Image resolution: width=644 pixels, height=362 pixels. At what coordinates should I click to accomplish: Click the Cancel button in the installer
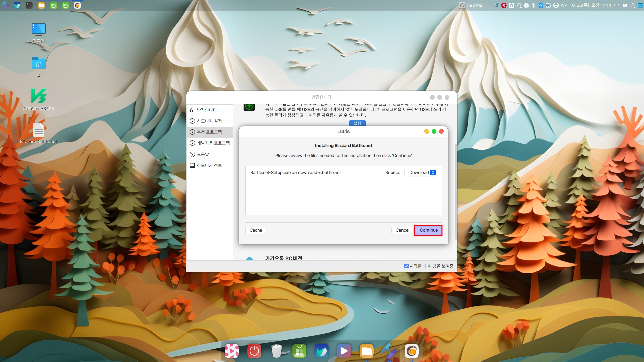pos(402,230)
